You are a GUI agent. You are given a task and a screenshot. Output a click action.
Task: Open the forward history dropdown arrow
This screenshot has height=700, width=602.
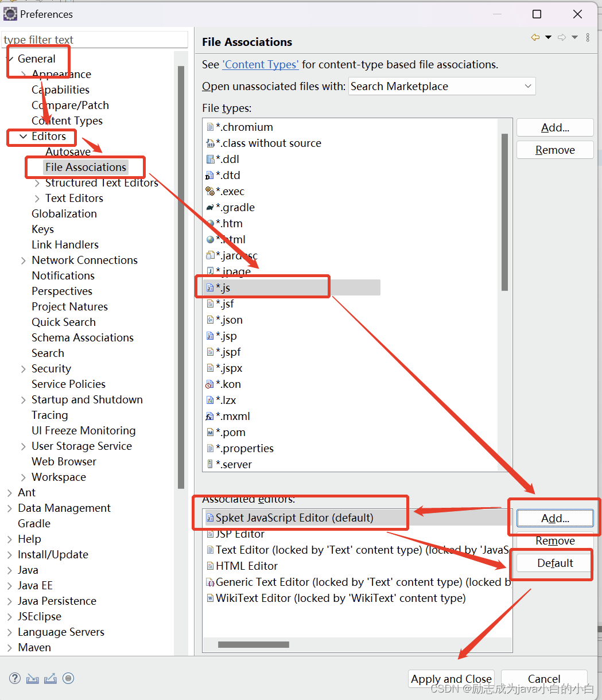click(x=574, y=37)
